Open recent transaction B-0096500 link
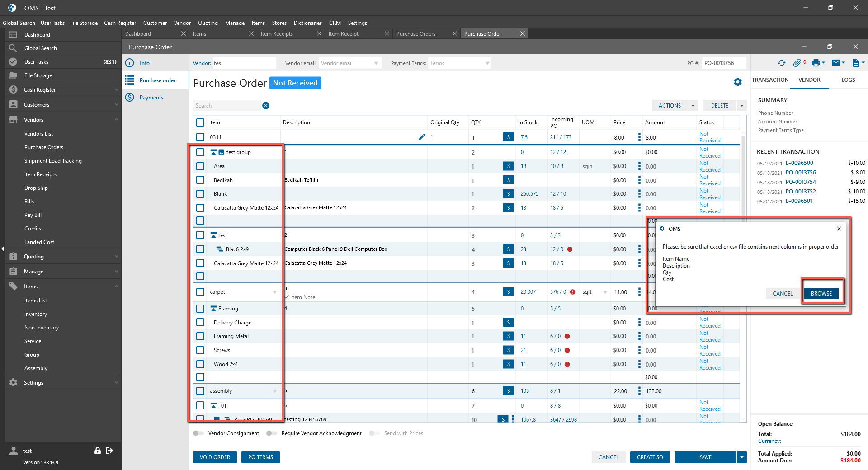Image resolution: width=868 pixels, height=470 pixels. coord(799,163)
